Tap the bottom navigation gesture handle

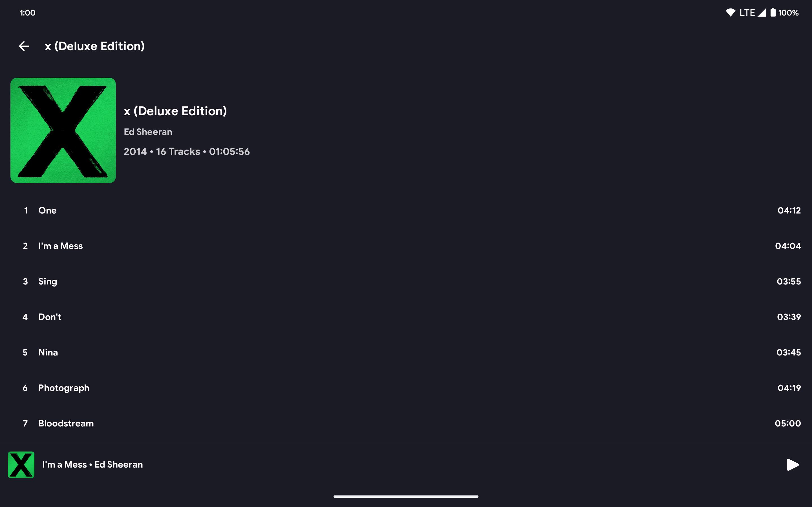(406, 497)
